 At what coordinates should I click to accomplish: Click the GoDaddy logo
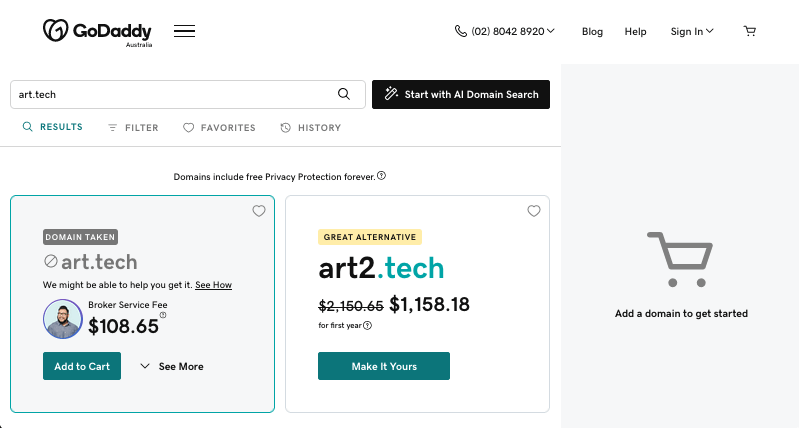click(98, 31)
